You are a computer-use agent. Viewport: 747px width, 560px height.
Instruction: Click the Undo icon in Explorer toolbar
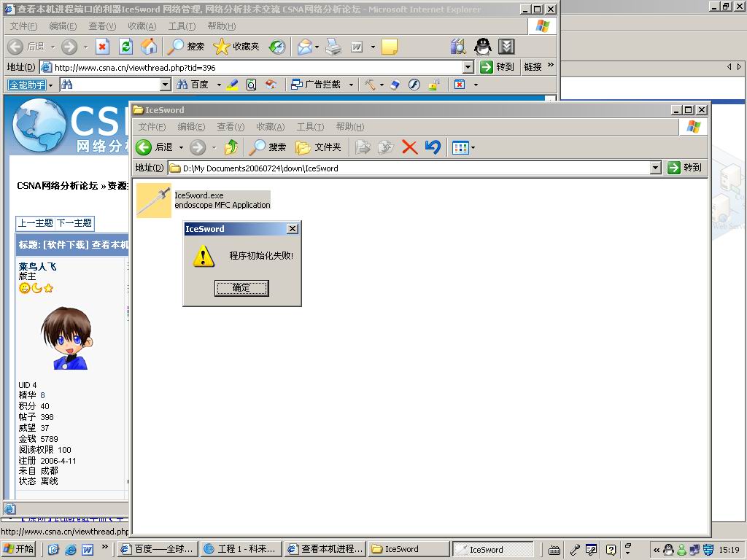[x=433, y=147]
